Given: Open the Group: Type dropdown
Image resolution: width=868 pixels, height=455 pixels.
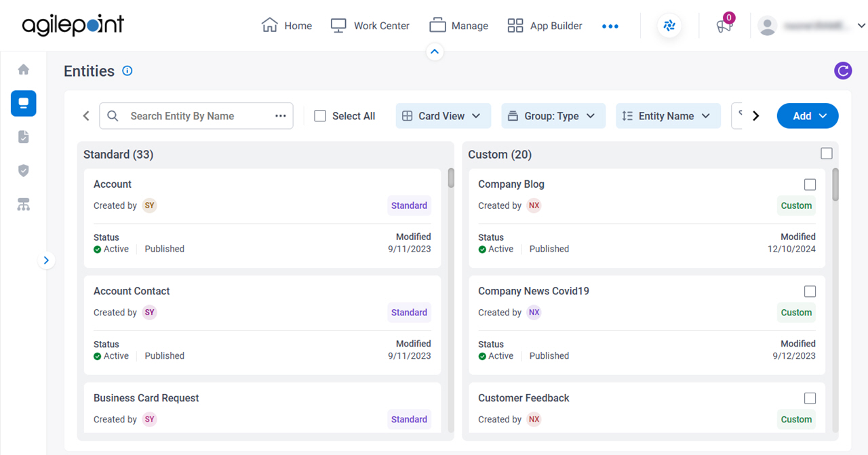Looking at the screenshot, I should pyautogui.click(x=553, y=116).
